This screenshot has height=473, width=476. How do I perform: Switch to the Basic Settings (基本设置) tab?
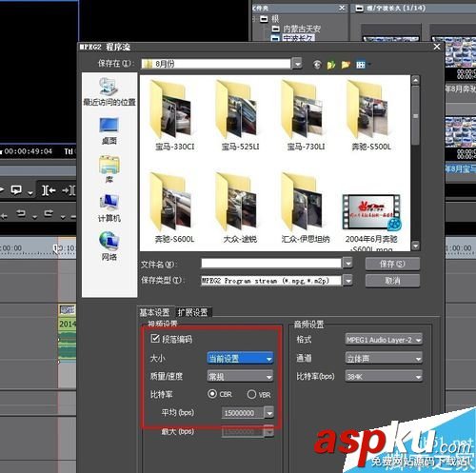(x=155, y=312)
